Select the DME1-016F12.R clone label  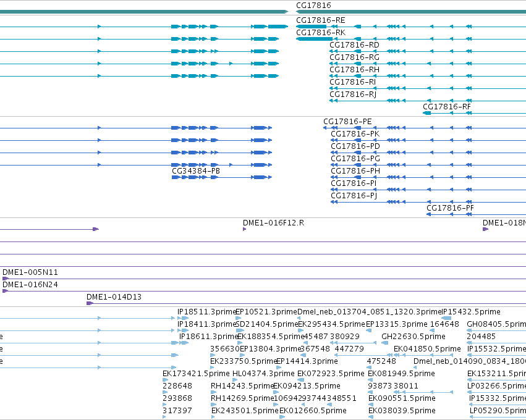273,223
